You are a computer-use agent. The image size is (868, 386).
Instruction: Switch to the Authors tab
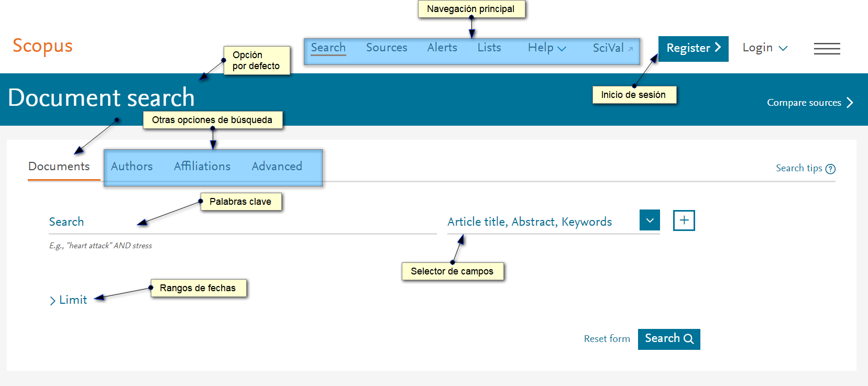[x=131, y=167]
